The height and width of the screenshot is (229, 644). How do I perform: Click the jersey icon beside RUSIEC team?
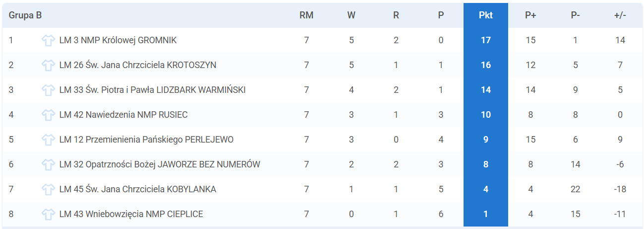coord(48,115)
